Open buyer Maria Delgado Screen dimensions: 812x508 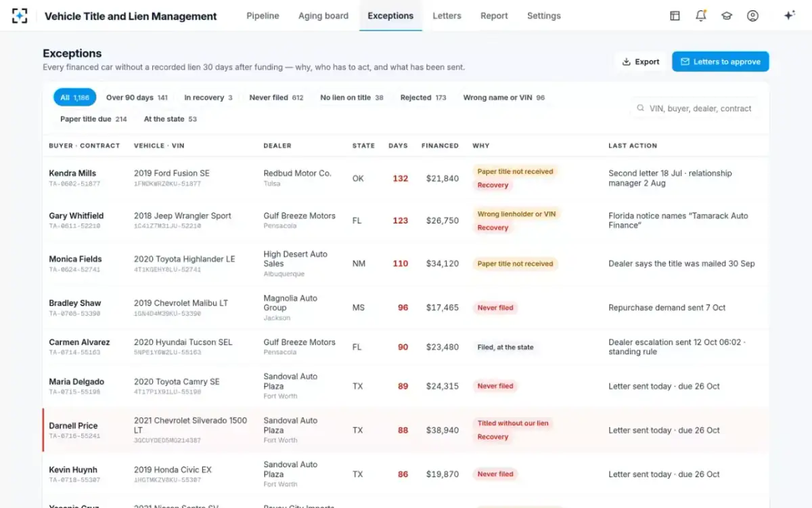[76, 382]
